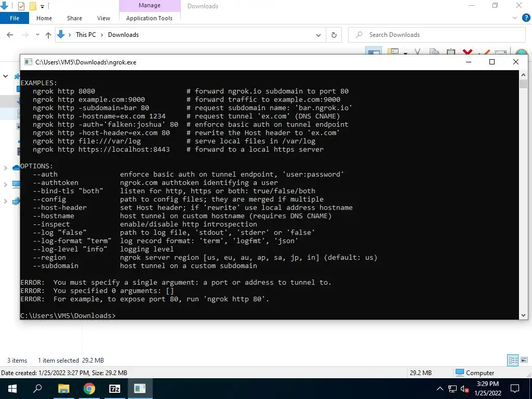Viewport: 532px width, 399px height.
Task: Click the Explorer Forward arrow
Action: tap(25, 35)
